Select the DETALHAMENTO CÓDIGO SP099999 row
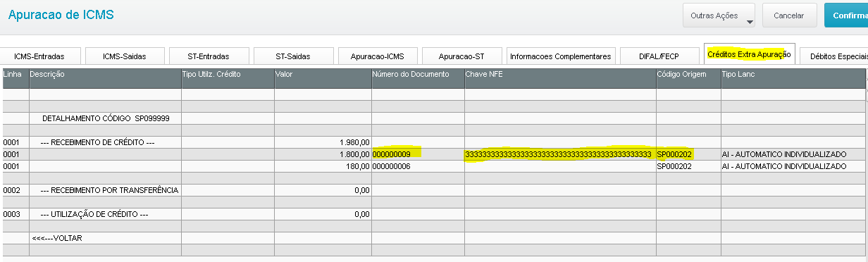This screenshot has width=868, height=262. [434, 118]
